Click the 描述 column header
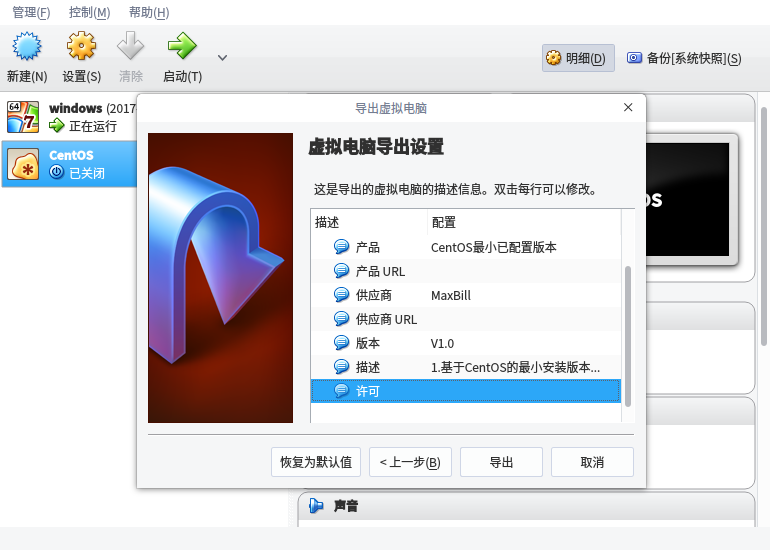 click(369, 222)
